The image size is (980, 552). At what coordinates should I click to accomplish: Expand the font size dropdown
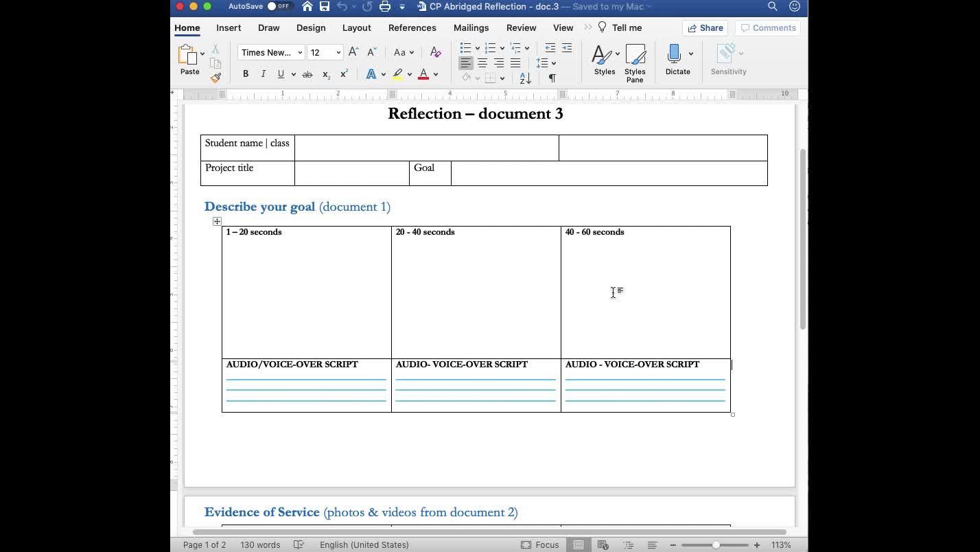[x=338, y=53]
